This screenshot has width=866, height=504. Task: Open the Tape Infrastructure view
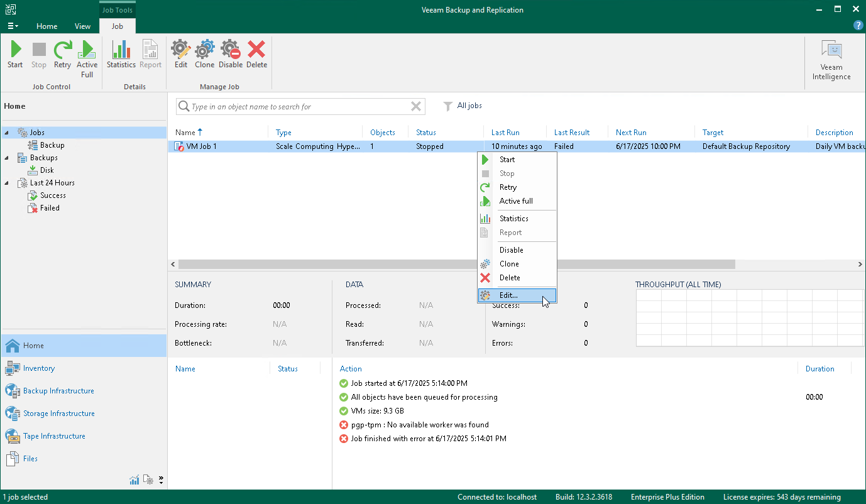click(x=84, y=436)
